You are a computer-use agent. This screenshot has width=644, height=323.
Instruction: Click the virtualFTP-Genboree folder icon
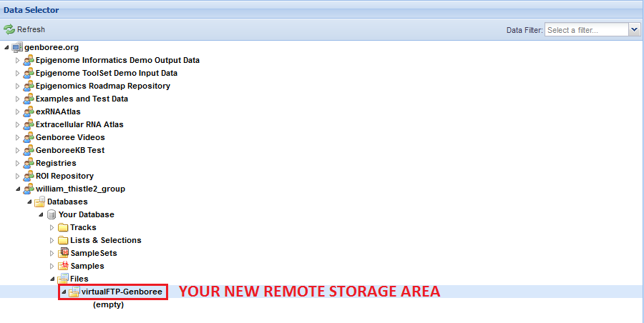tap(74, 292)
